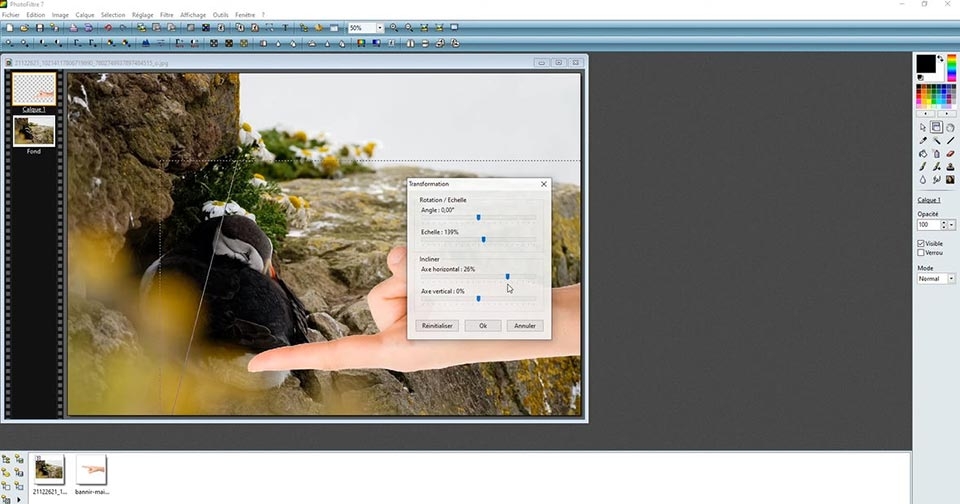Image resolution: width=960 pixels, height=504 pixels.
Task: Click the Réinitialiser button
Action: tap(437, 326)
